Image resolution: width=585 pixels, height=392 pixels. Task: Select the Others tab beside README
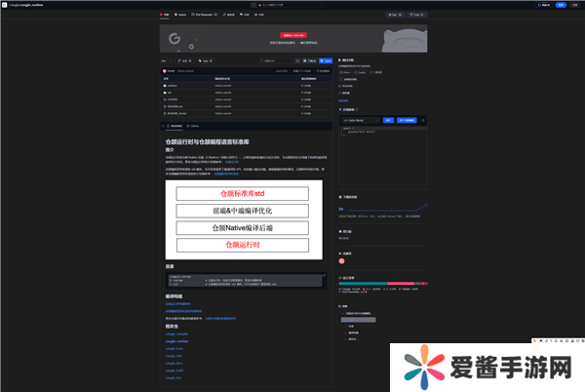pyautogui.click(x=196, y=127)
